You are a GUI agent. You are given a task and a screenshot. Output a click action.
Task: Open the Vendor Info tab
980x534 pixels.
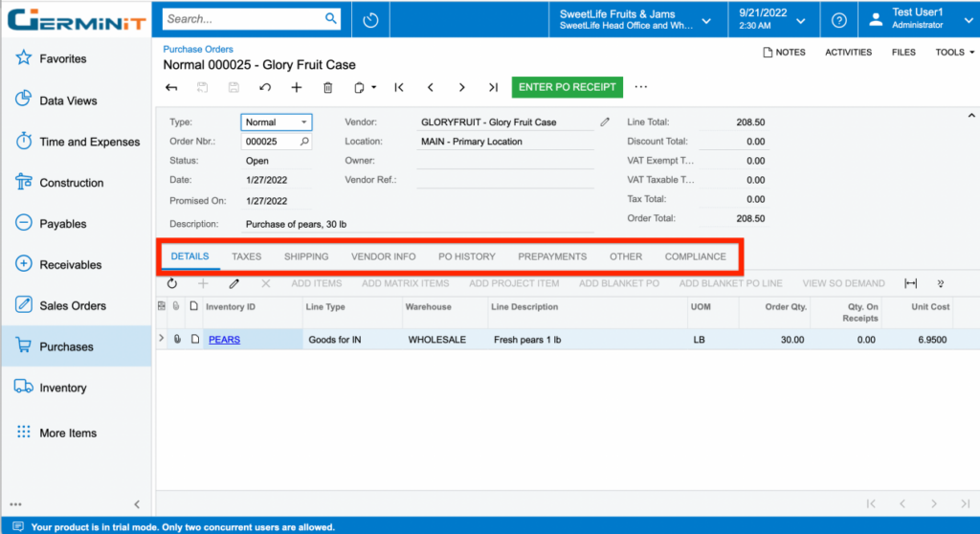tap(383, 256)
